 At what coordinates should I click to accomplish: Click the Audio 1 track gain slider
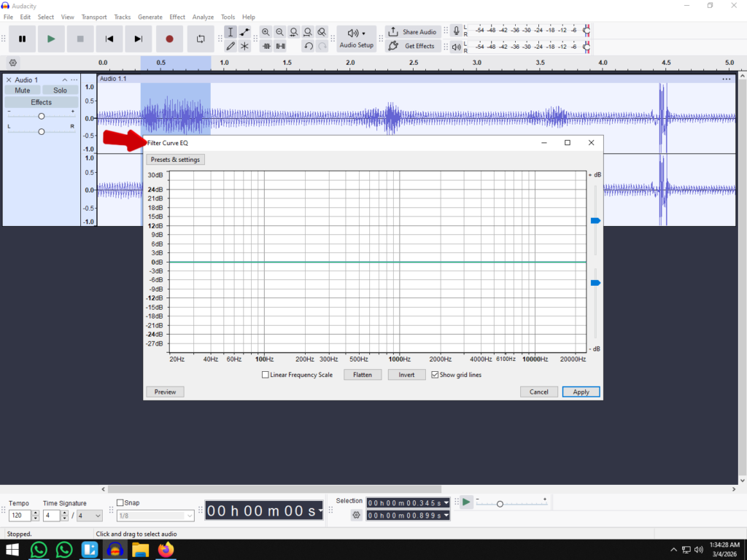point(42,116)
